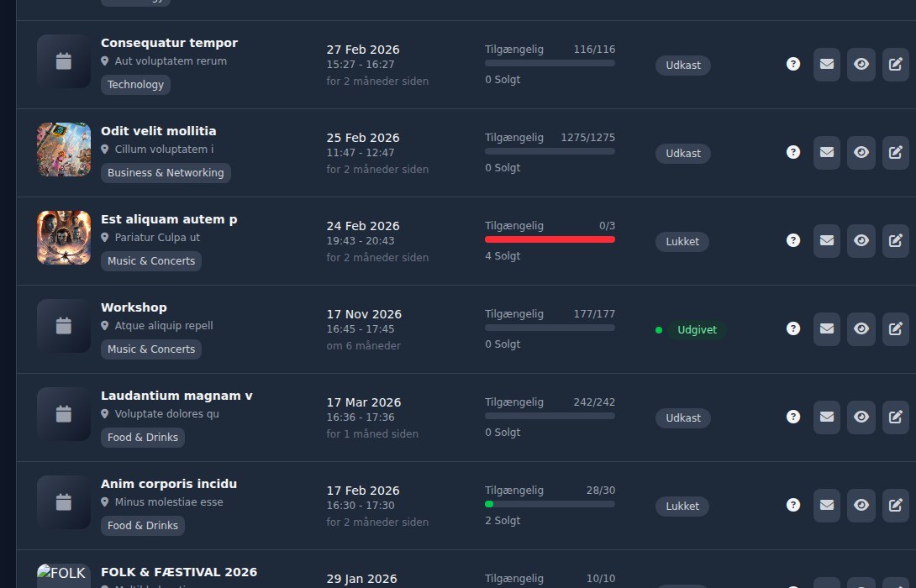Click help icon in Odit velit mollitia row
916x588 pixels.
pos(792,152)
